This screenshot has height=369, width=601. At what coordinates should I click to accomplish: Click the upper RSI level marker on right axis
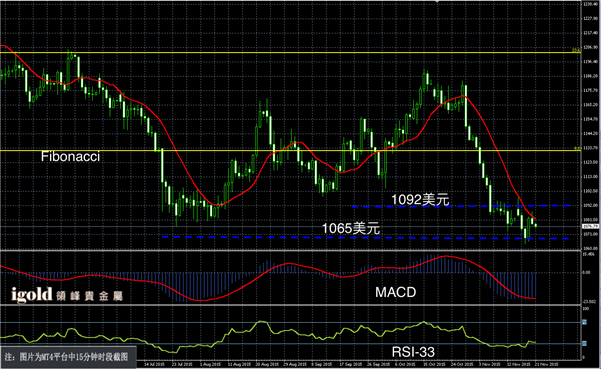pyautogui.click(x=585, y=322)
